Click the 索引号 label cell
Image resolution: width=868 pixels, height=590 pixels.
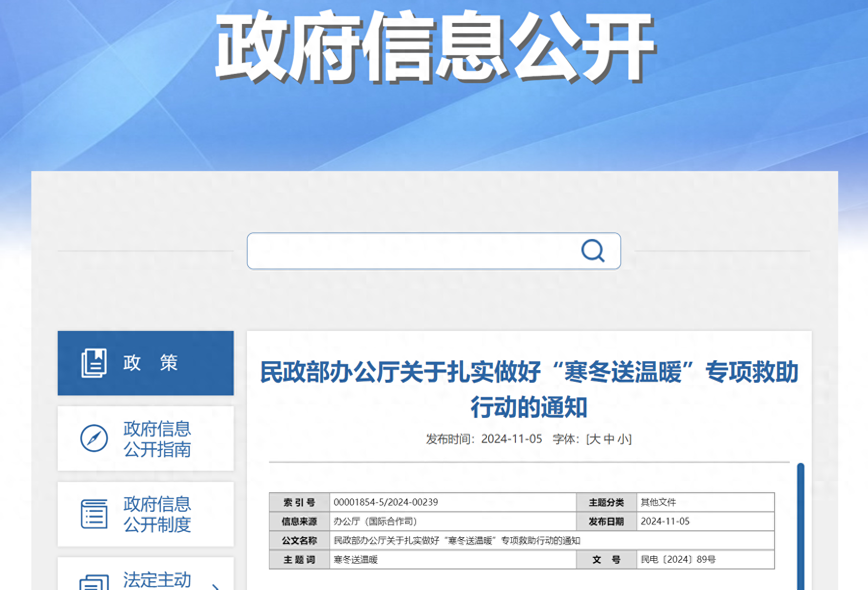tap(299, 502)
